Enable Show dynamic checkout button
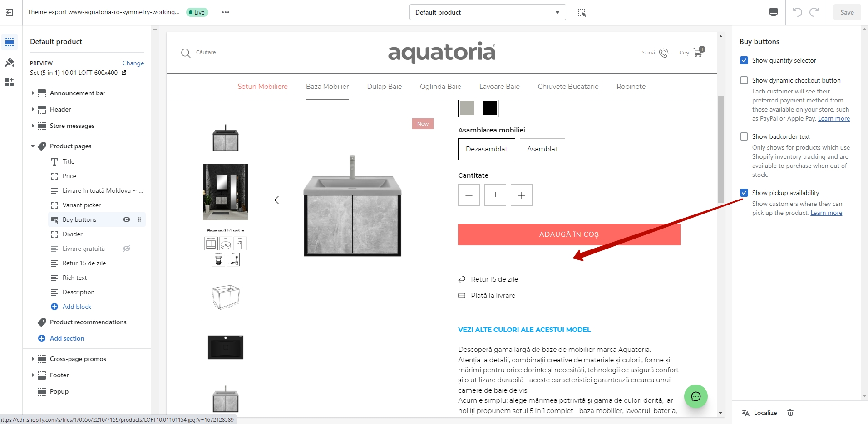This screenshot has width=868, height=424. 744,80
